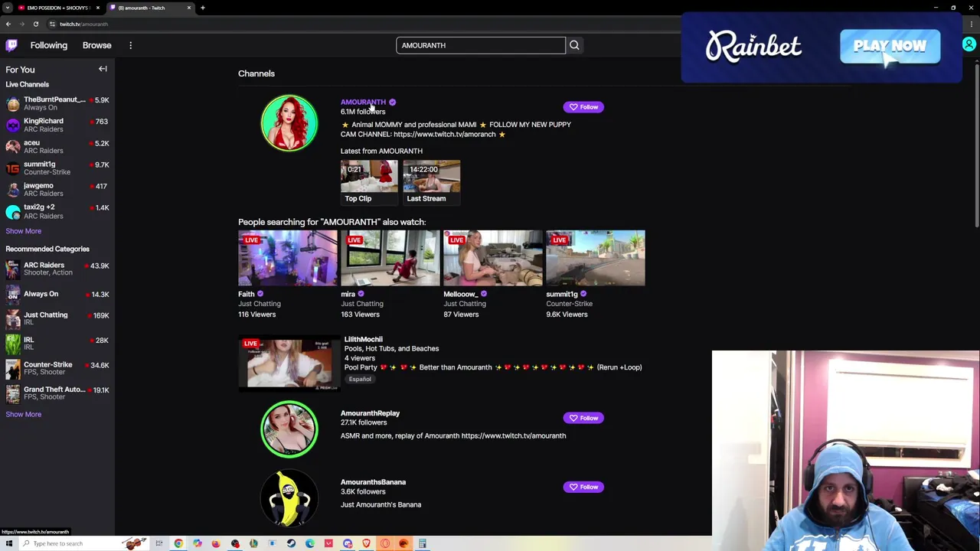Open Google Chrome from the taskbar
The width and height of the screenshot is (980, 551).
click(178, 543)
